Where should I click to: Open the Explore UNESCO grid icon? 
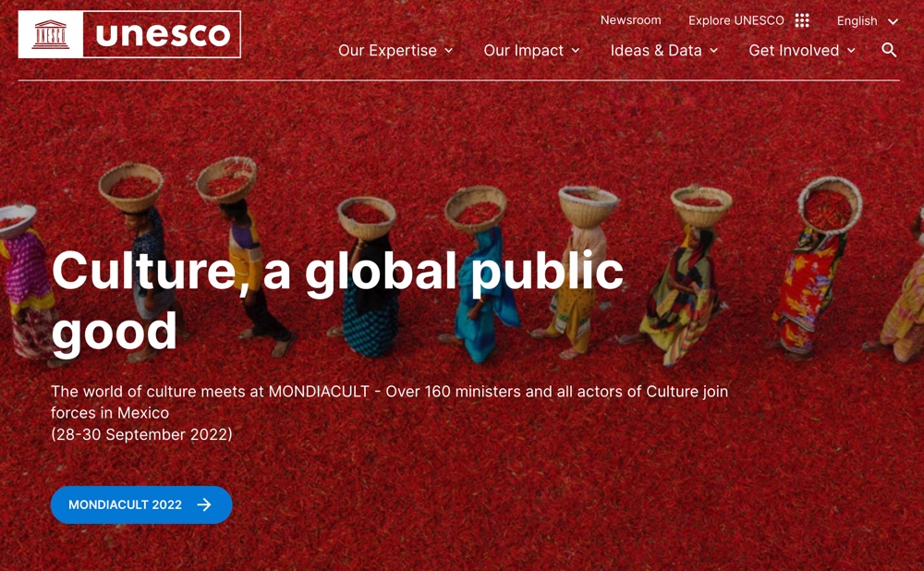(x=802, y=20)
